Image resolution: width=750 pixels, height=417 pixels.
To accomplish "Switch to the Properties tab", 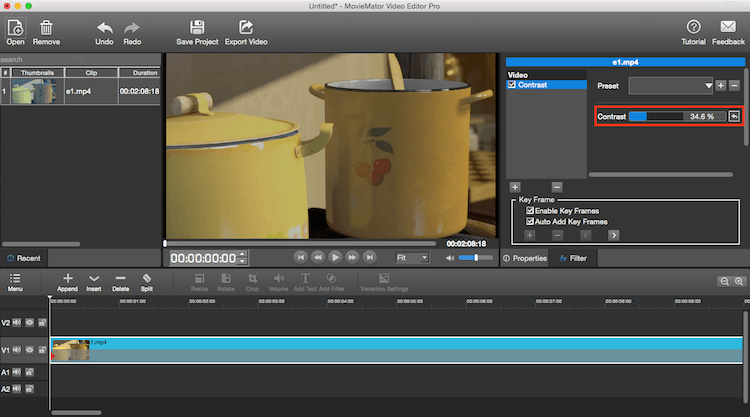I will tap(524, 258).
